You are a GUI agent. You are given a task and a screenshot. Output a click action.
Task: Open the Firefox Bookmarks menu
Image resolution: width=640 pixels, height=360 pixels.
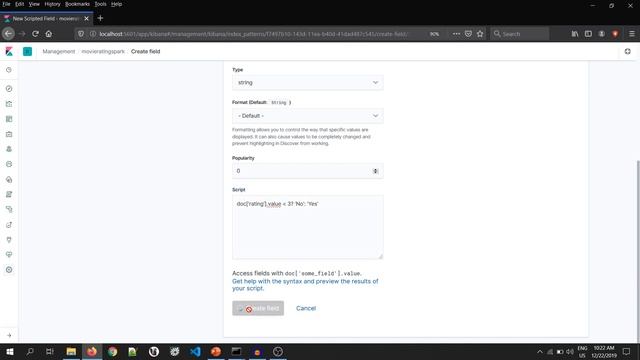coord(77,4)
